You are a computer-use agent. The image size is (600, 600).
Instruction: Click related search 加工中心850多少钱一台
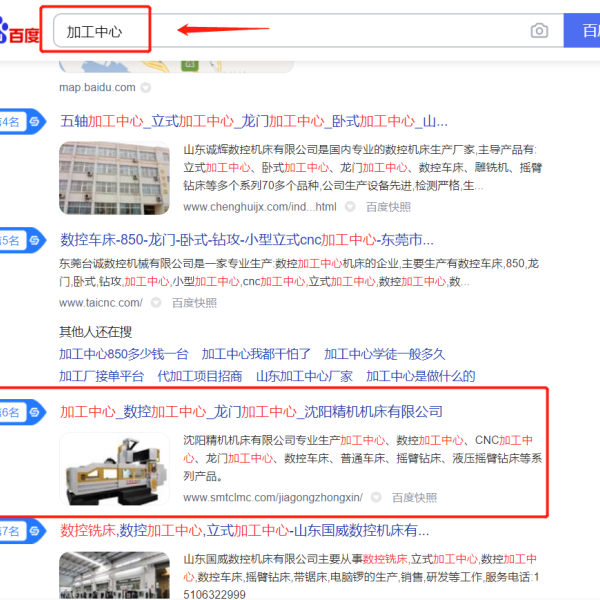pyautogui.click(x=124, y=354)
